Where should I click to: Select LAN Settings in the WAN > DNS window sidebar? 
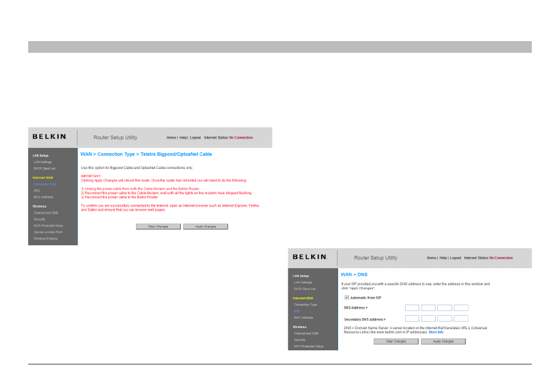[x=303, y=282]
